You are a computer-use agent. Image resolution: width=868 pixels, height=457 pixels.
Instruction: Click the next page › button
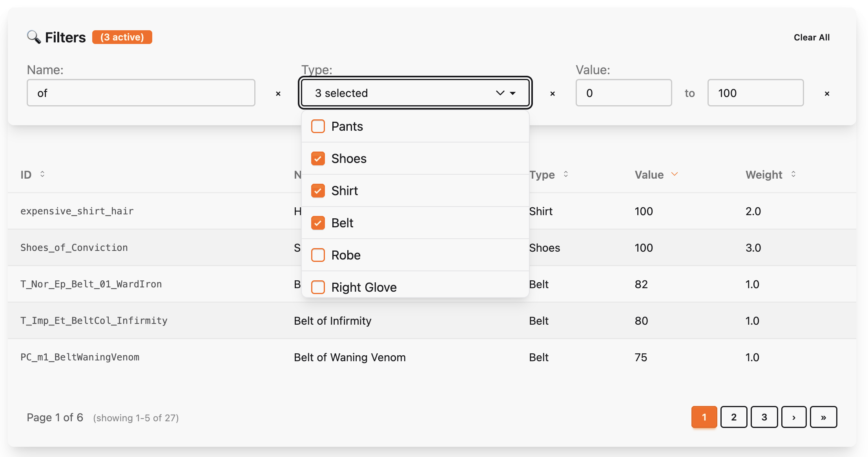tap(794, 417)
